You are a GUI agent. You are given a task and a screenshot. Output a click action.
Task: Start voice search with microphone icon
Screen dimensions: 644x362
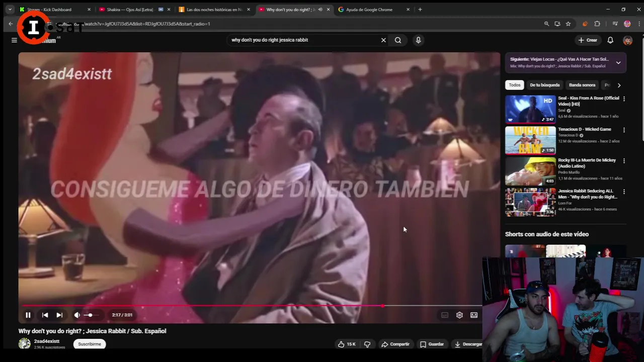coord(418,40)
